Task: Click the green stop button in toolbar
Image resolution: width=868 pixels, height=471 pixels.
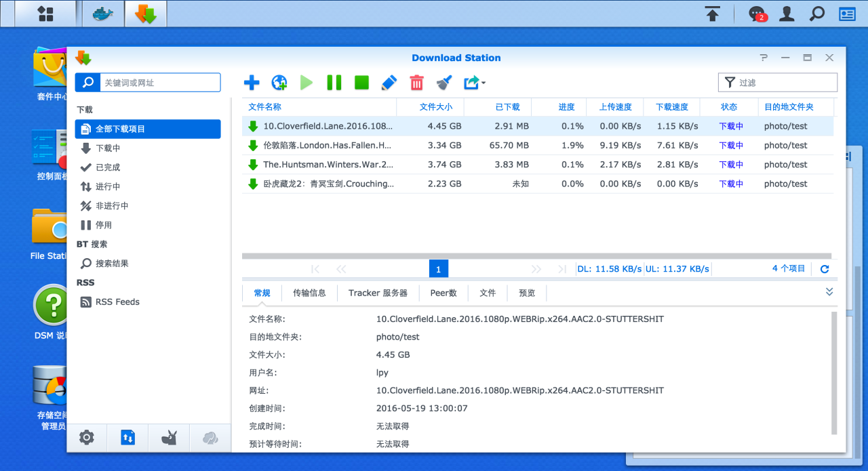Action: [361, 83]
